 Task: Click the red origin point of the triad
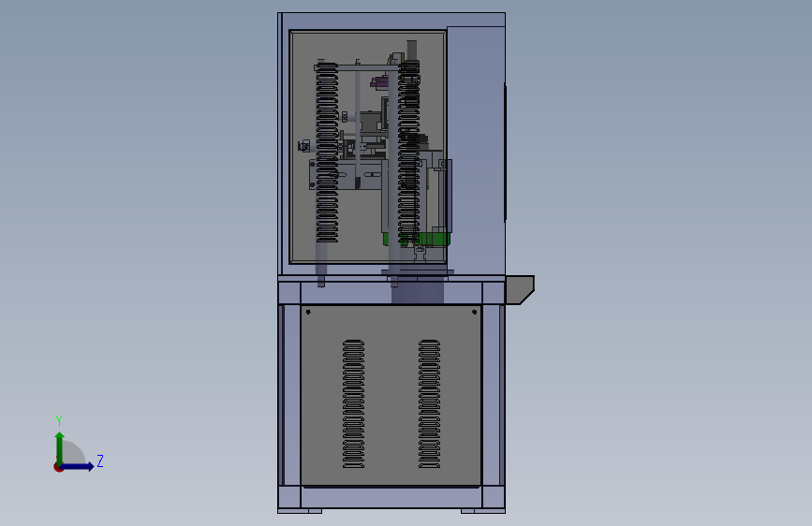[58, 467]
